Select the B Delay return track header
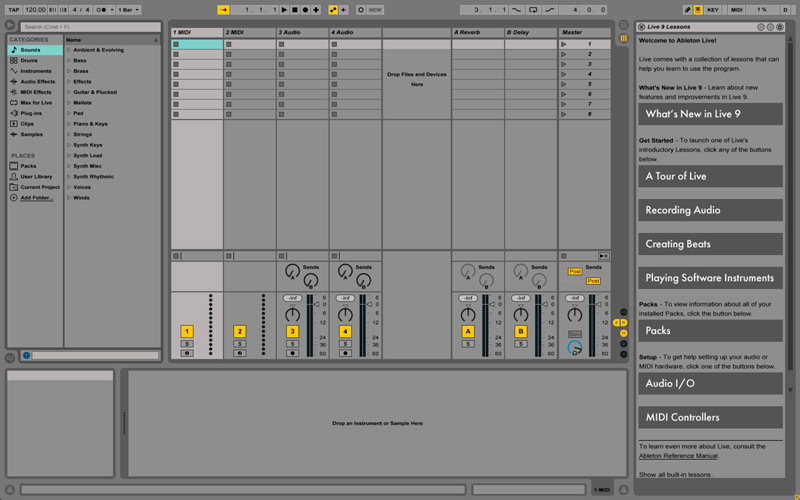This screenshot has height=500, width=800. (531, 32)
